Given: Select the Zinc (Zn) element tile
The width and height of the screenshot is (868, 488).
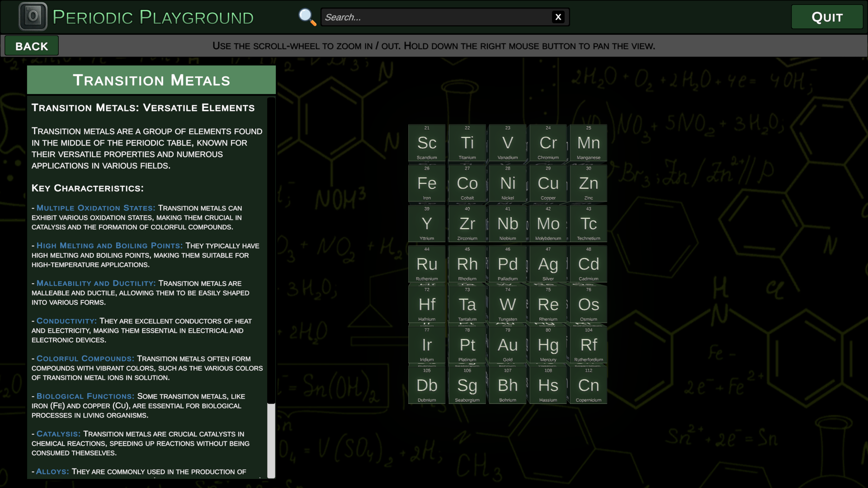Looking at the screenshot, I should click(589, 183).
